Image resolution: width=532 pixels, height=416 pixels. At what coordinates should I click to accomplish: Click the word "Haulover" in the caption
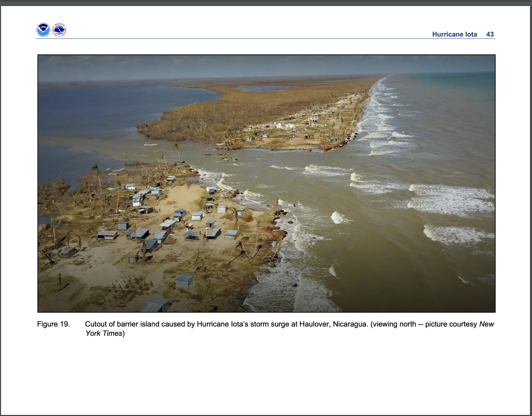(x=314, y=324)
